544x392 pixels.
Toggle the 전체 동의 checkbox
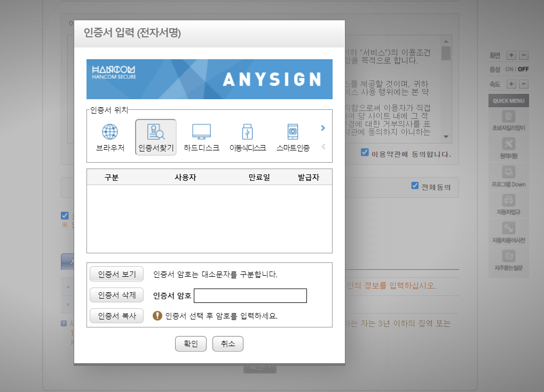(x=415, y=186)
